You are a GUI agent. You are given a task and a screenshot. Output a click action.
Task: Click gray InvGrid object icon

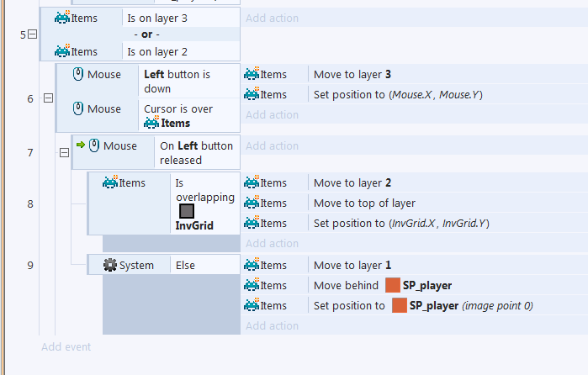[x=187, y=211]
